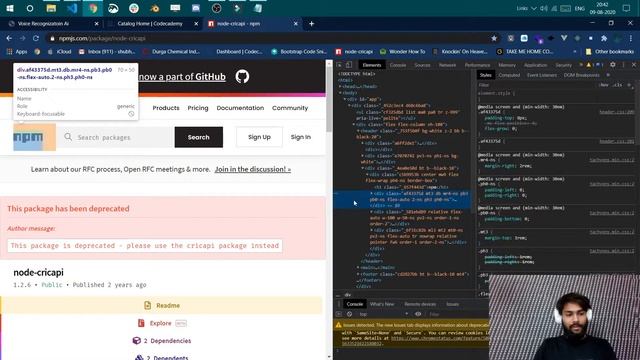Open the 2 Dependencies tab
This screenshot has width=640, height=360.
[x=162, y=340]
